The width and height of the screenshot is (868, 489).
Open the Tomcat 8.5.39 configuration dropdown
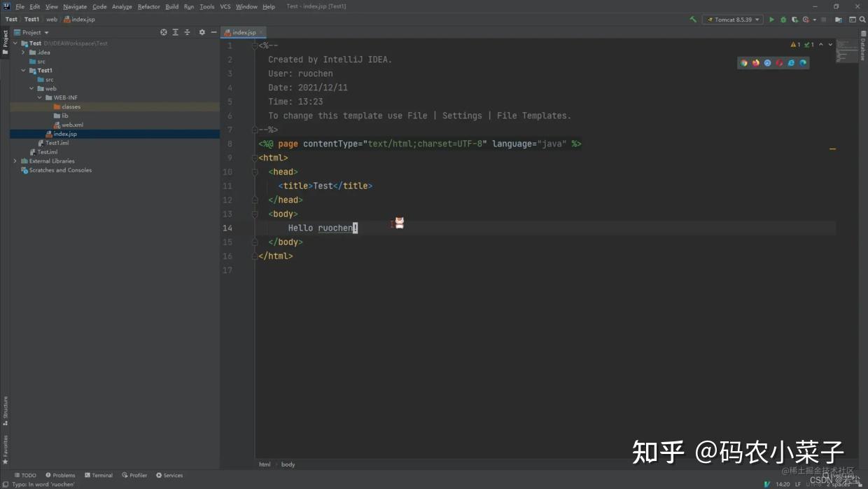click(732, 19)
